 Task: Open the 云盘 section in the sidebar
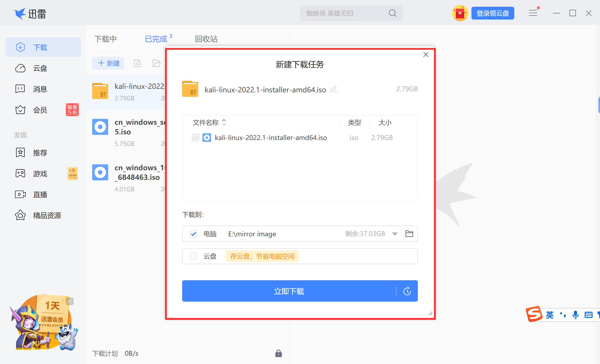tap(40, 69)
